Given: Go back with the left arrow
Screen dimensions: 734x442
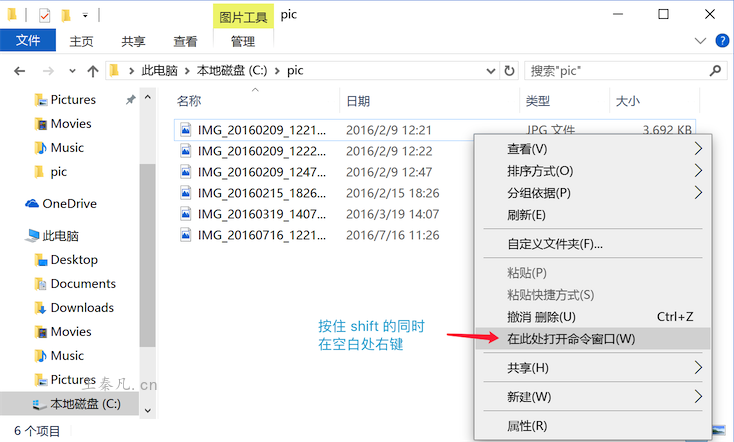Looking at the screenshot, I should point(20,71).
